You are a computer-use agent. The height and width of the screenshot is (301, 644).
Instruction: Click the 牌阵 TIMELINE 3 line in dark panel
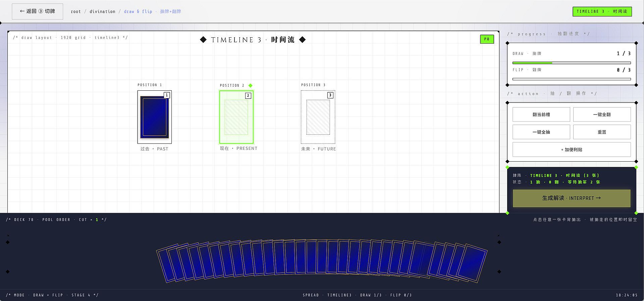556,175
